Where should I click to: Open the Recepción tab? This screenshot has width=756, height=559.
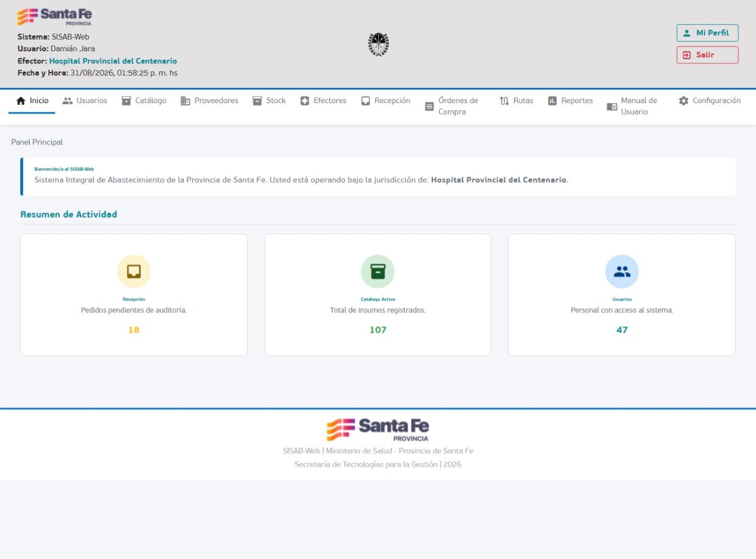[385, 101]
